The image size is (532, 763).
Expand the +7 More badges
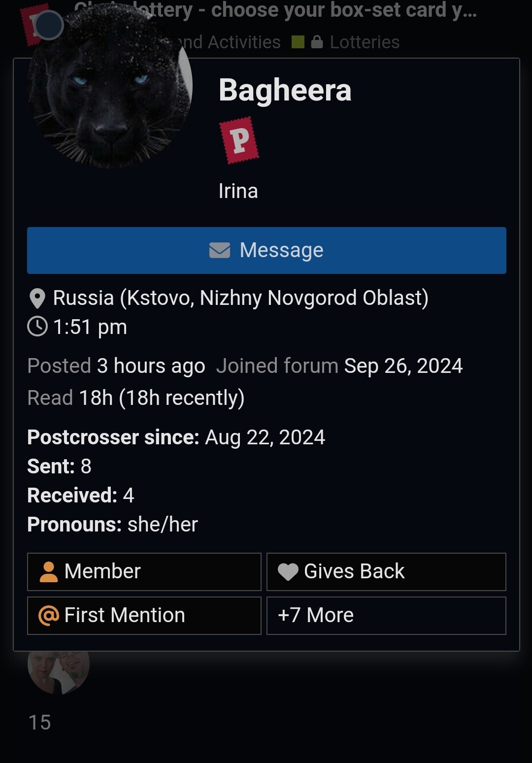click(x=386, y=616)
